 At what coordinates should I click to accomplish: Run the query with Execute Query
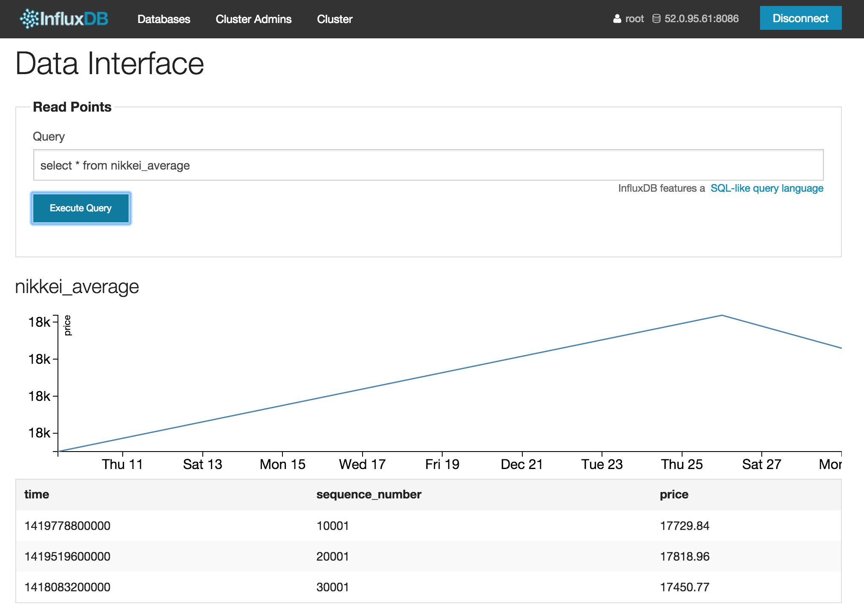pos(81,208)
